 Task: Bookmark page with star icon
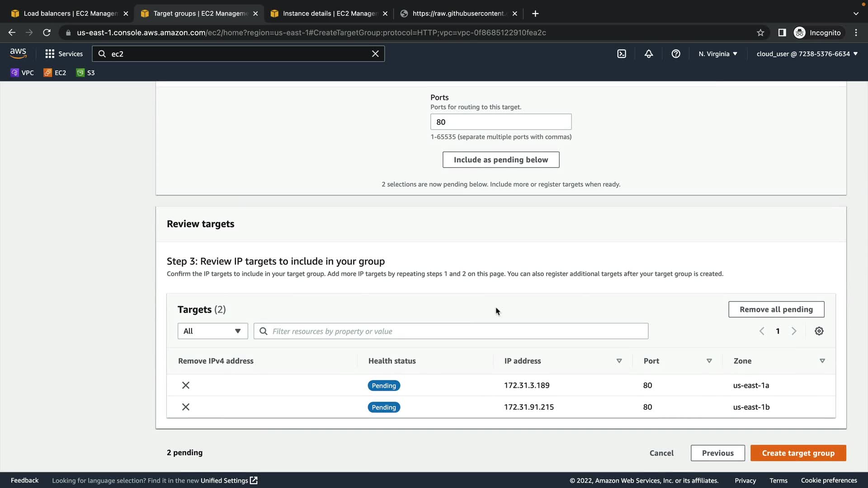click(760, 33)
